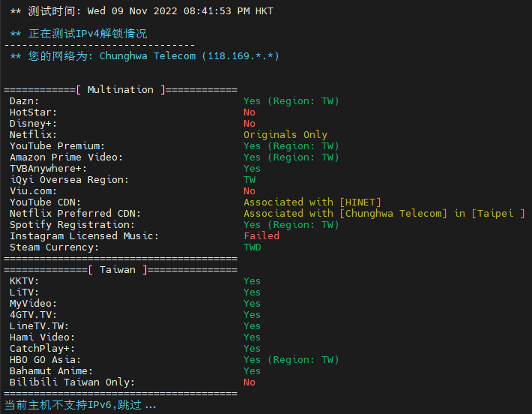Click the TW result for iQyi Oversea Region
Image resolution: width=532 pixels, height=414 pixels.
pyautogui.click(x=250, y=180)
